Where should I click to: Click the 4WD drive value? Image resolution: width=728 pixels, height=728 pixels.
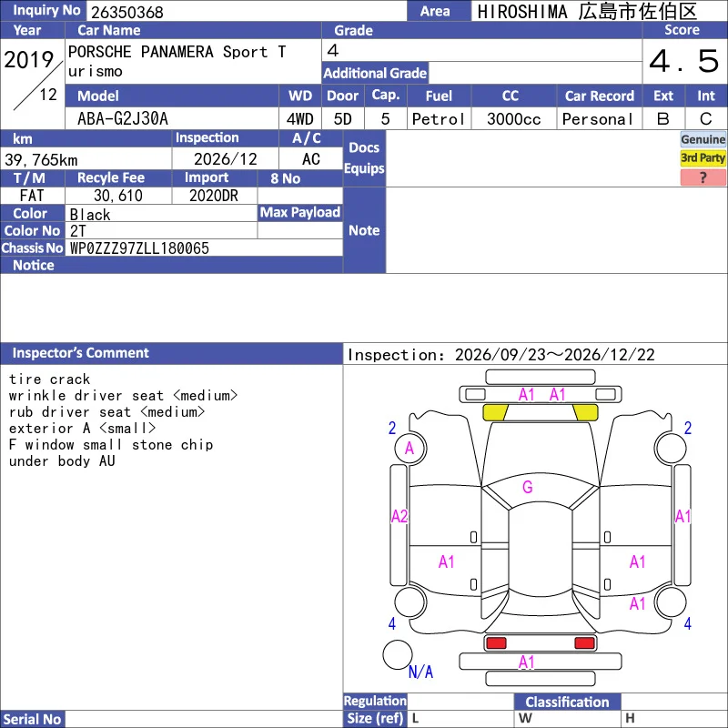pyautogui.click(x=300, y=119)
